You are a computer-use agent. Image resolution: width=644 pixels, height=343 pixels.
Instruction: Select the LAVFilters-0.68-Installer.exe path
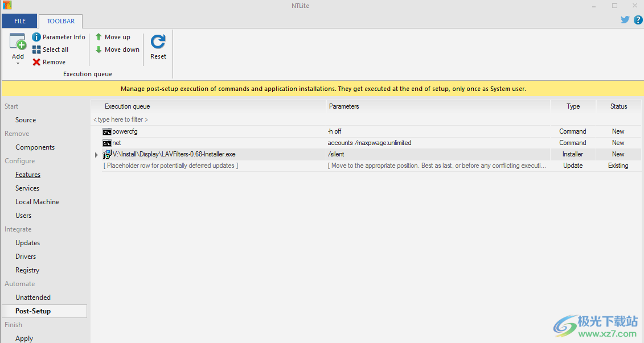pos(174,154)
